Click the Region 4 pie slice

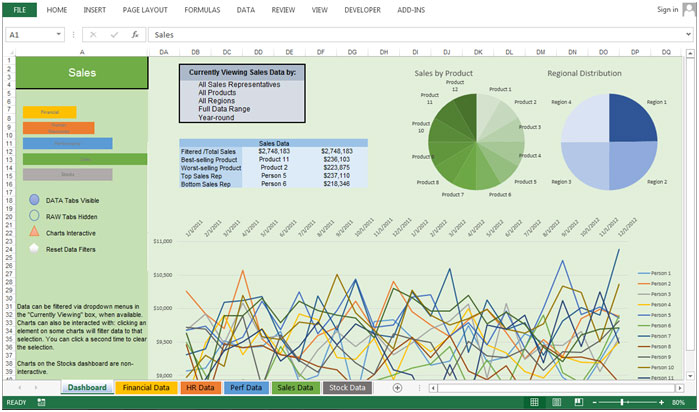coord(588,120)
